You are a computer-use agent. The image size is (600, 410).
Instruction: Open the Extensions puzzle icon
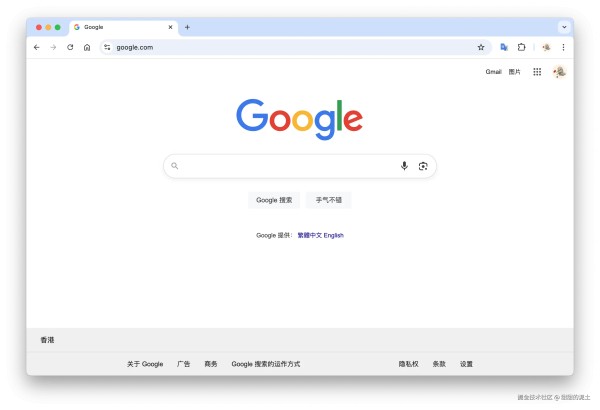tap(522, 47)
